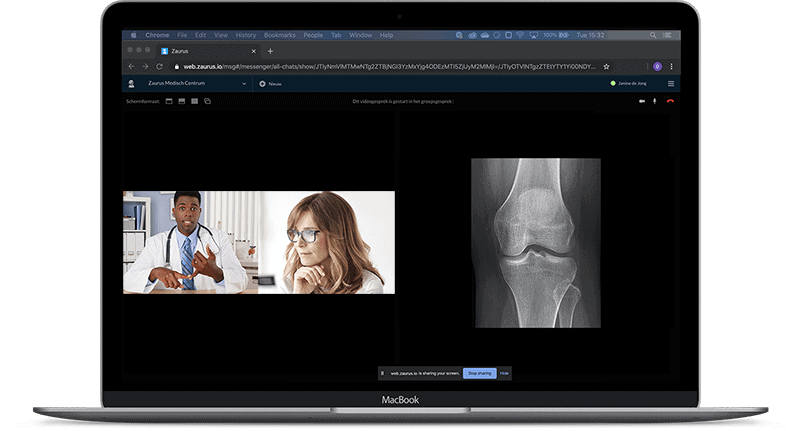Viewport: 800px width, 431px height.
Task: Open the History menu
Action: click(x=246, y=35)
